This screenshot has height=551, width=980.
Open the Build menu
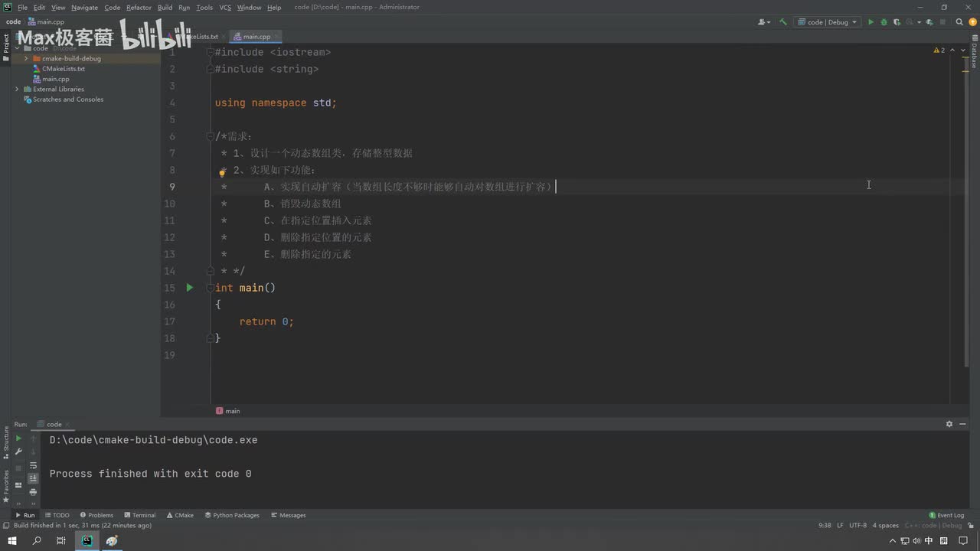165,7
